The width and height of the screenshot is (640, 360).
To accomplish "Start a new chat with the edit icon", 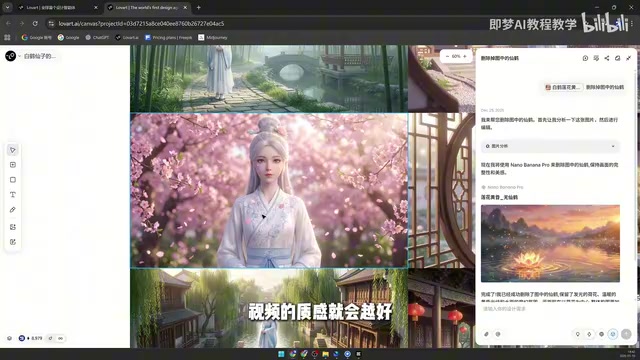I will (x=618, y=58).
